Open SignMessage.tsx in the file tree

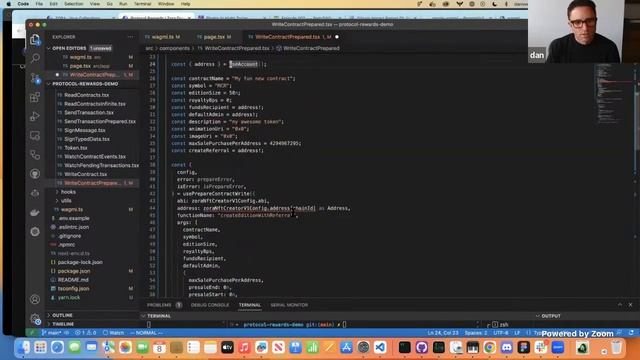(x=84, y=130)
